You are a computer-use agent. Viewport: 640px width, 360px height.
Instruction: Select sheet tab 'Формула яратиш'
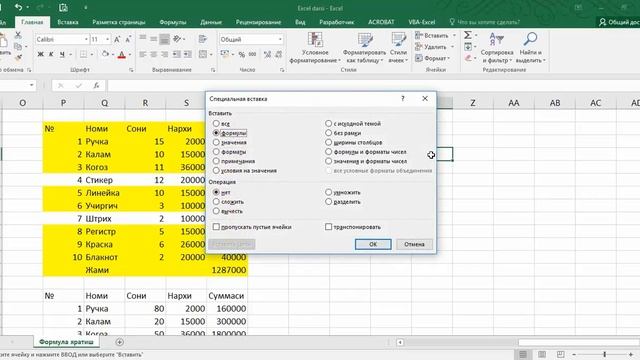(66, 342)
